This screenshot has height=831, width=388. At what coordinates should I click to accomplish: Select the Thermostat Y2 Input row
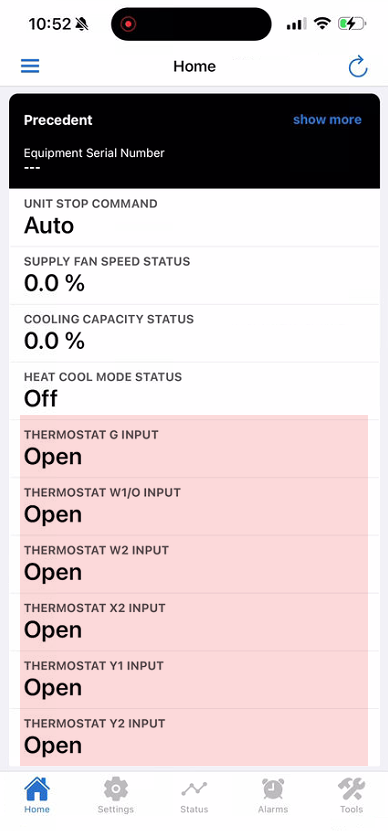click(195, 738)
